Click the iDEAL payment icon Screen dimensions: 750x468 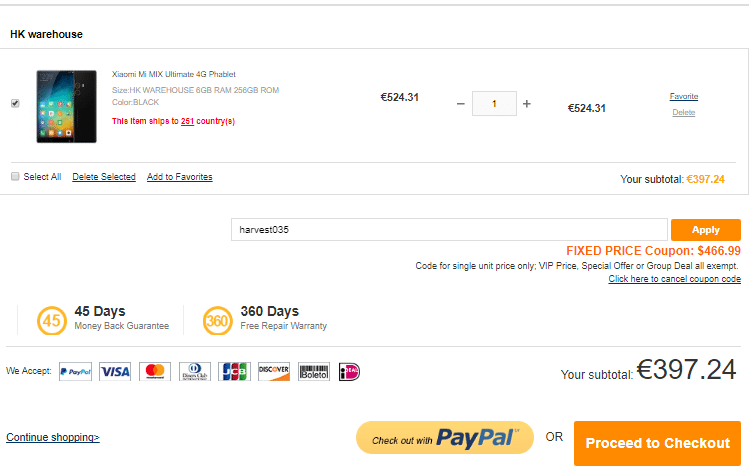click(x=349, y=372)
